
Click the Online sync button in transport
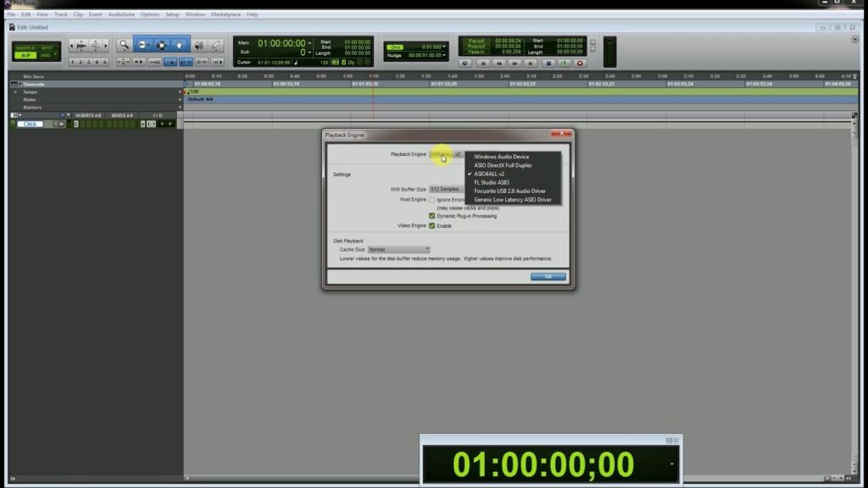(465, 63)
